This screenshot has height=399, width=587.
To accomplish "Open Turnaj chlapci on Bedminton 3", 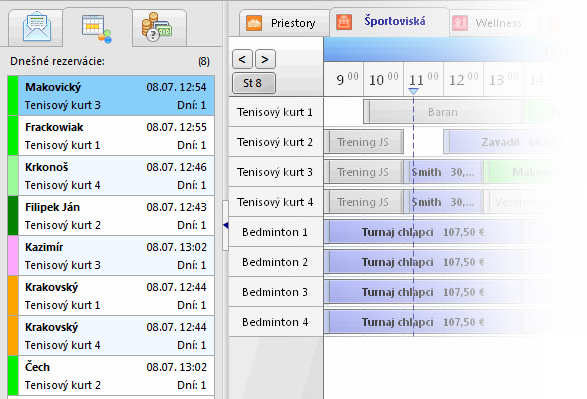I will 423,292.
